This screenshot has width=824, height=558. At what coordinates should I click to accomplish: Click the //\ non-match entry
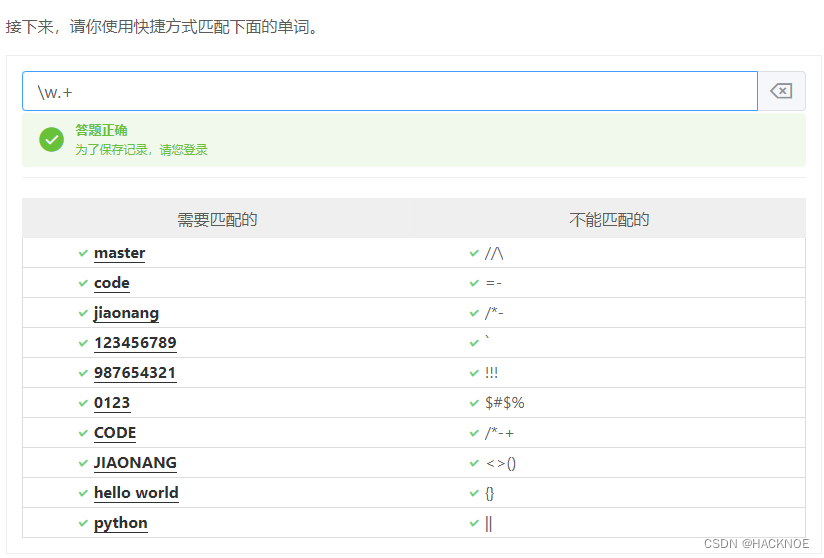pos(494,253)
